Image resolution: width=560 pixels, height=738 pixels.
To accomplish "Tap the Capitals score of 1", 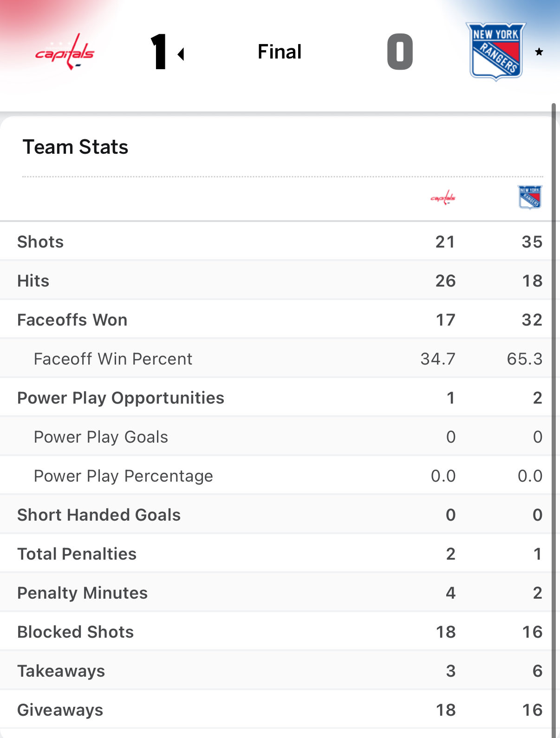I will 159,52.
